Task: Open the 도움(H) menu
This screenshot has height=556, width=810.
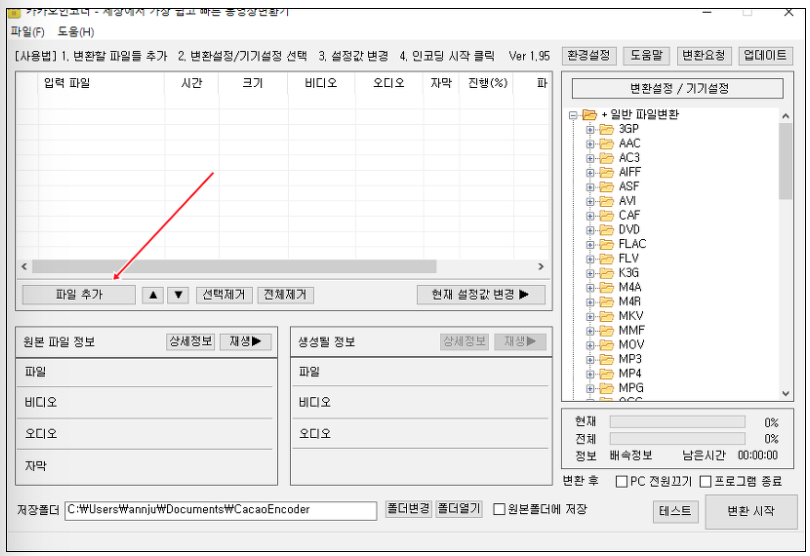Action: tap(75, 32)
